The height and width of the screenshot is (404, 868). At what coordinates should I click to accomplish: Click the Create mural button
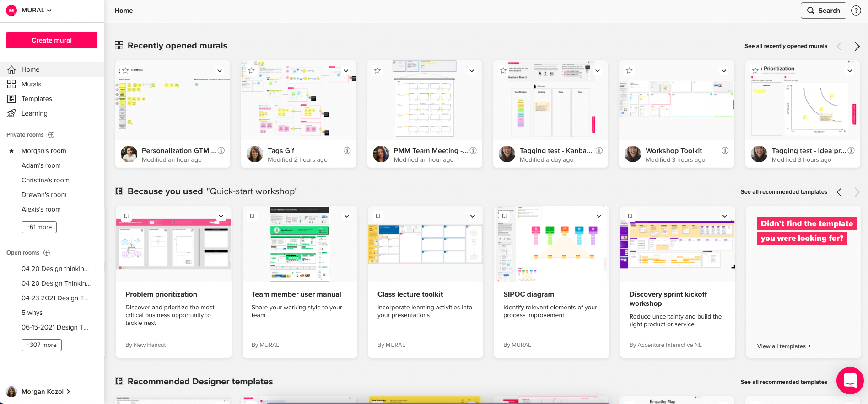[x=52, y=40]
